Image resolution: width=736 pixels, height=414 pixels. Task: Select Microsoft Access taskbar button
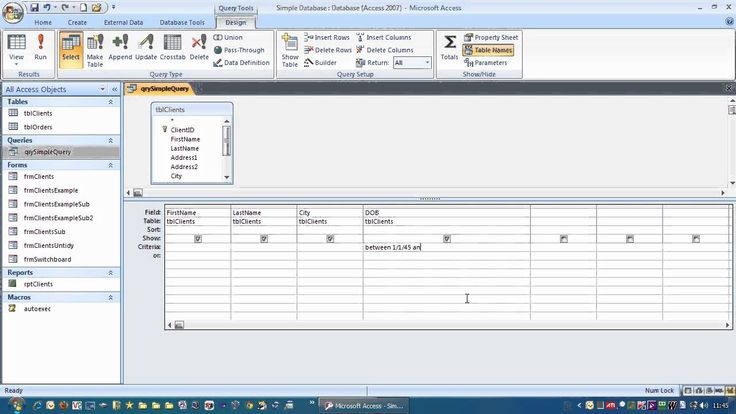coord(364,406)
